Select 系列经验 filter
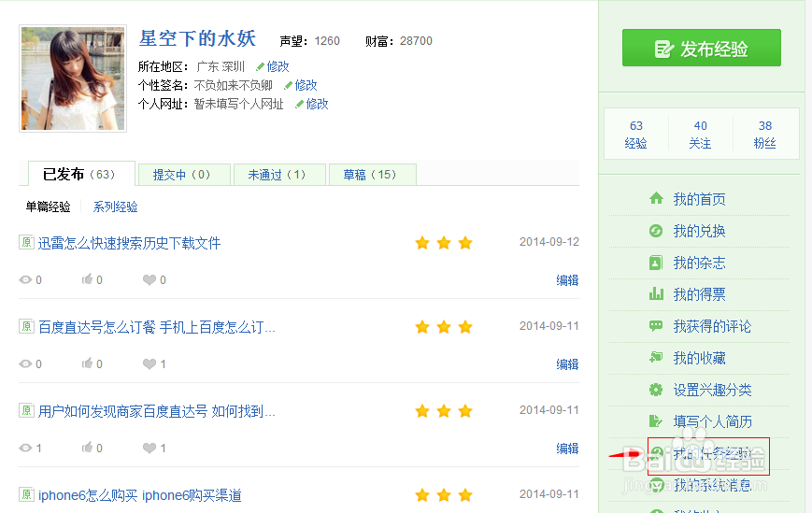 (x=116, y=207)
